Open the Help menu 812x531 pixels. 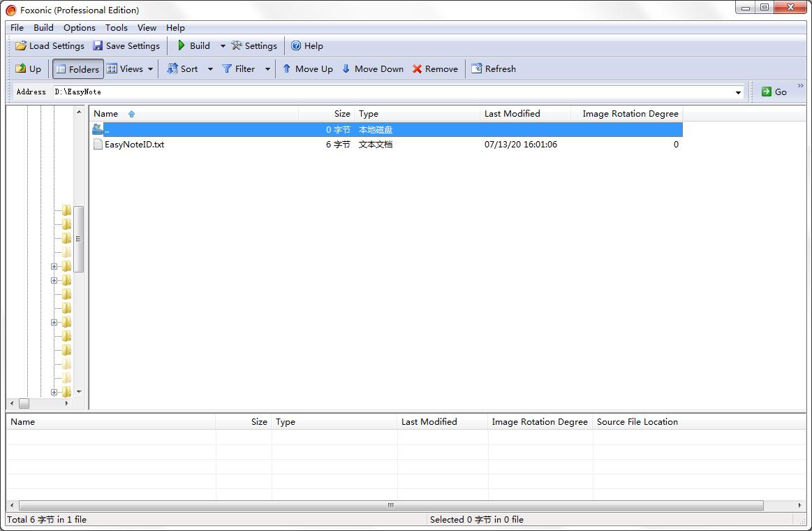[175, 27]
